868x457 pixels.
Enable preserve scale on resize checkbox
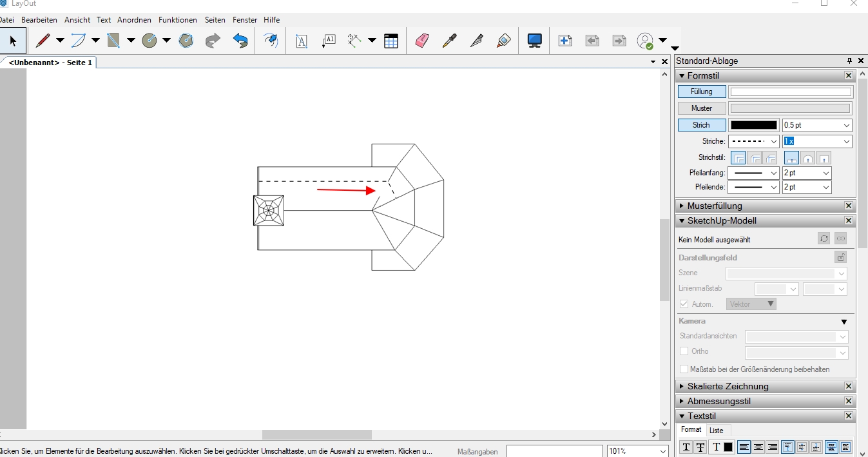click(684, 369)
